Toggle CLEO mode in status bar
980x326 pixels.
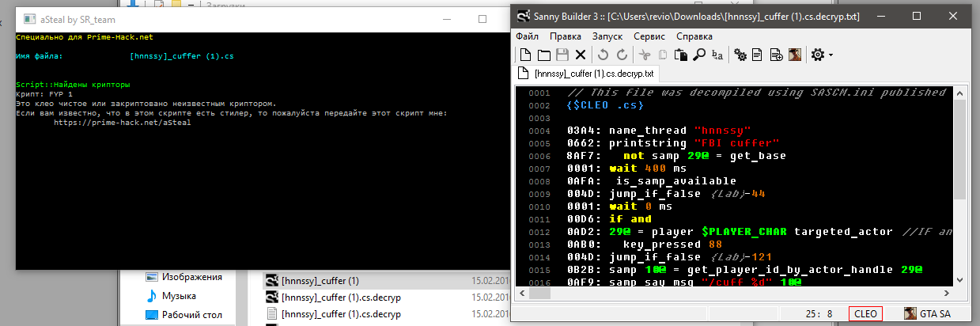[864, 314]
